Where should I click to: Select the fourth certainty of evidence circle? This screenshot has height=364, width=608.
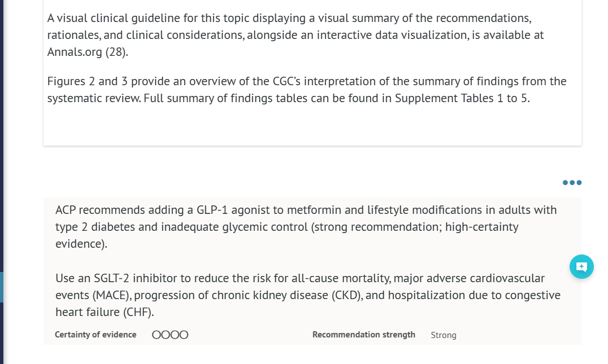click(184, 335)
